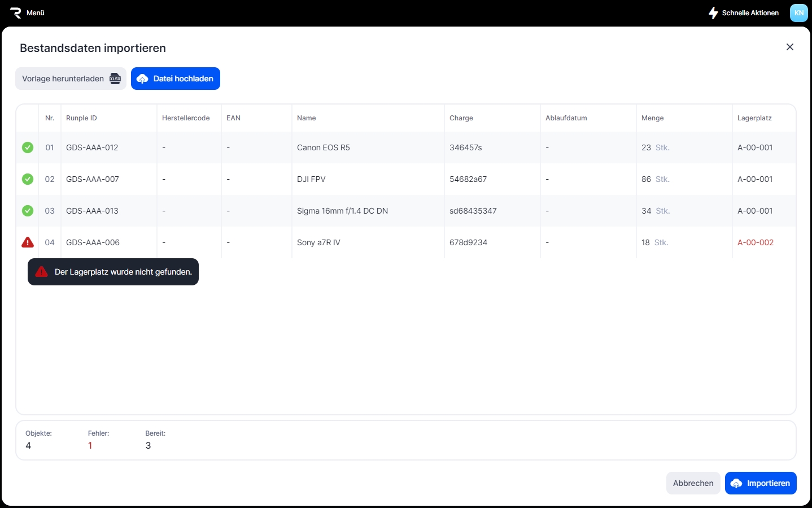The width and height of the screenshot is (812, 508).
Task: Click Abbrechen to cancel import
Action: (x=693, y=483)
